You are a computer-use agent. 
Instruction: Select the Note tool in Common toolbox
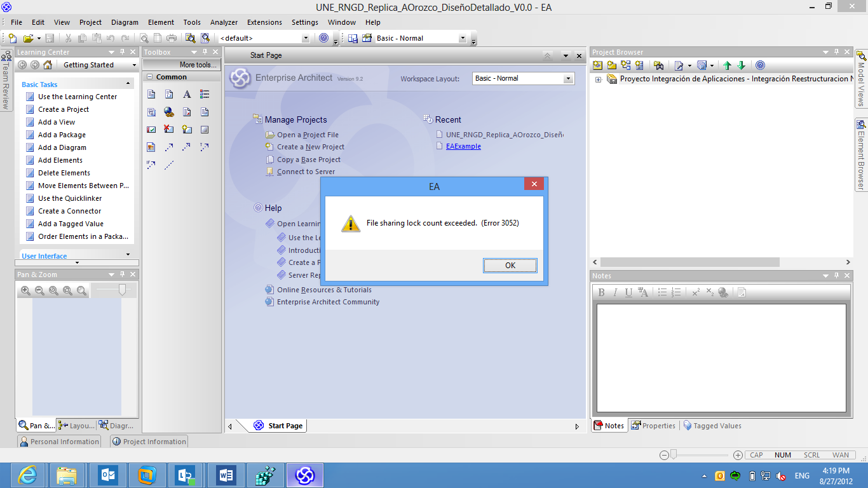(x=151, y=94)
